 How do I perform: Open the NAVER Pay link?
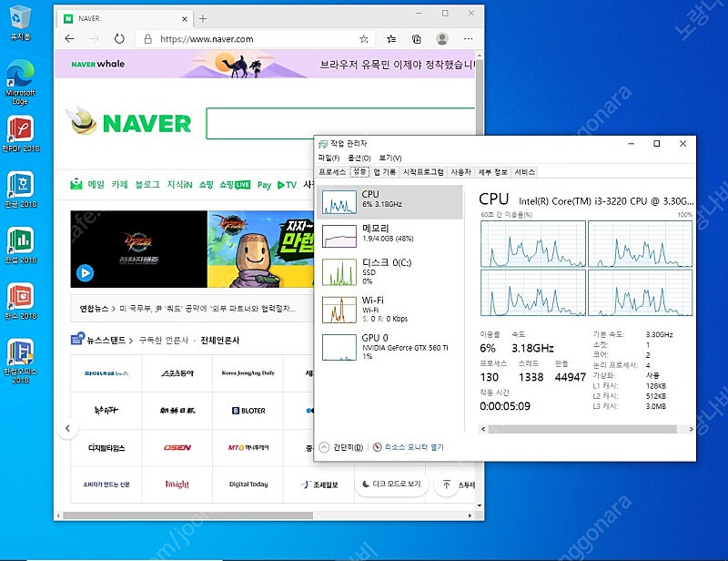point(264,185)
